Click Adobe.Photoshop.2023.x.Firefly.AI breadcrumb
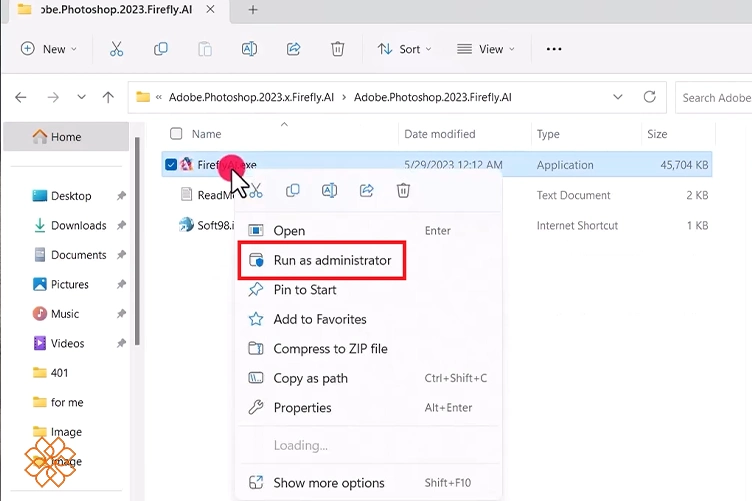The image size is (752, 501). (251, 97)
